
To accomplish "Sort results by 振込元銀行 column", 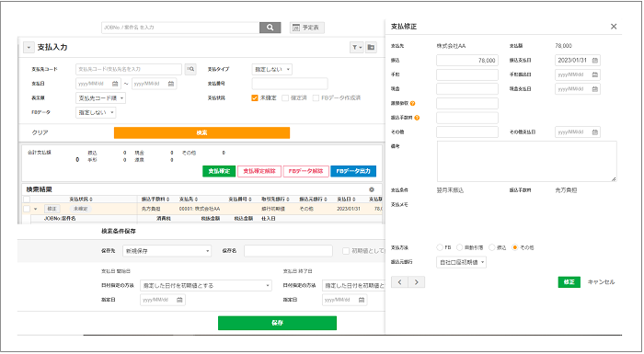I will 314,200.
